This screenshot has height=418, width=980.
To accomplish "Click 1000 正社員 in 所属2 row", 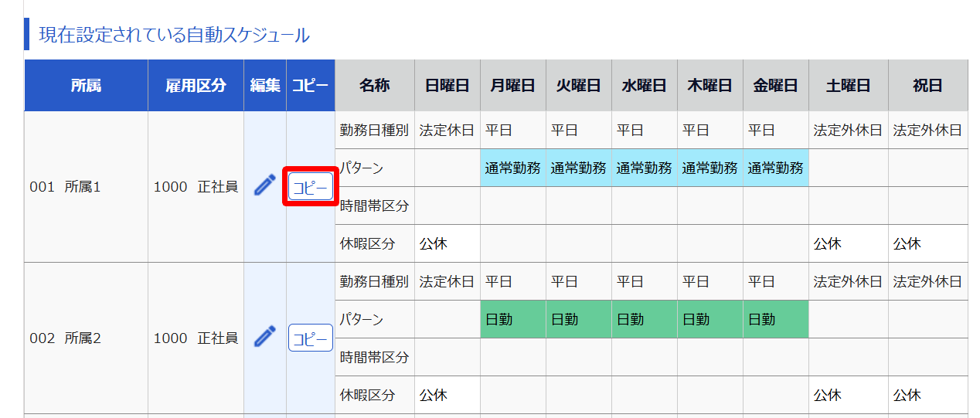I will pos(196,338).
